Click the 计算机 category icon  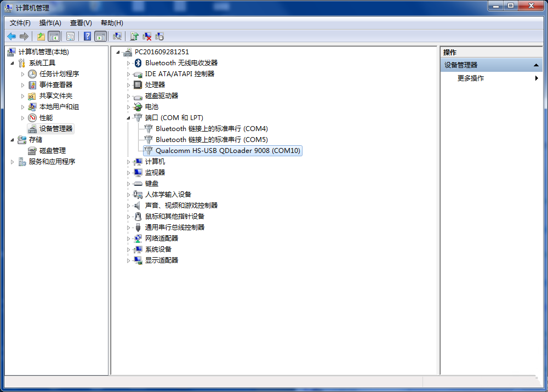[138, 162]
